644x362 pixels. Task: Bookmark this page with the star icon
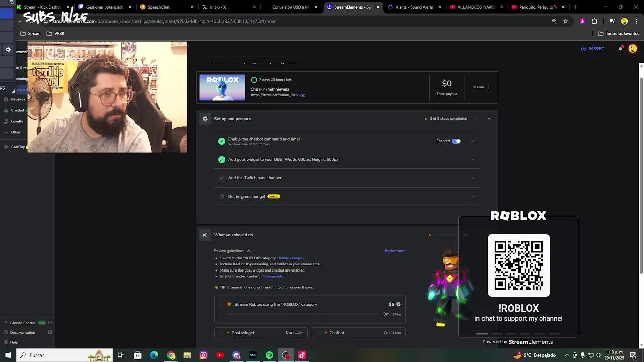(566, 21)
